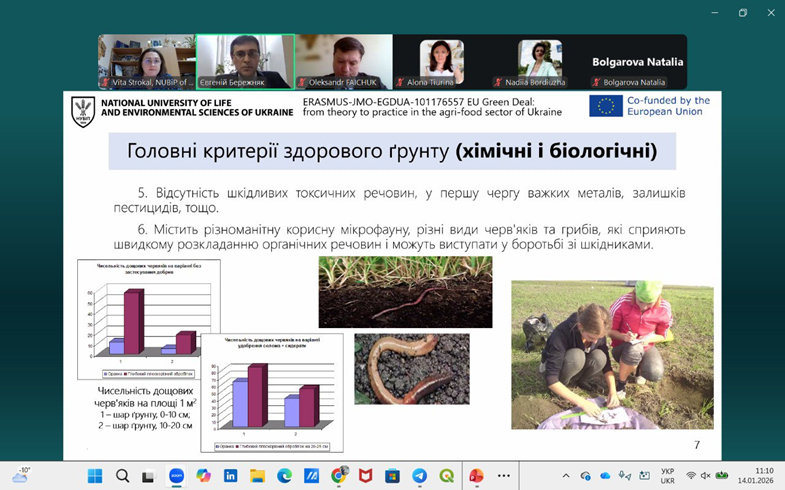The height and width of the screenshot is (490, 785).
Task: Select Oleksandr FAICHUK video thumbnail
Action: coord(344,62)
